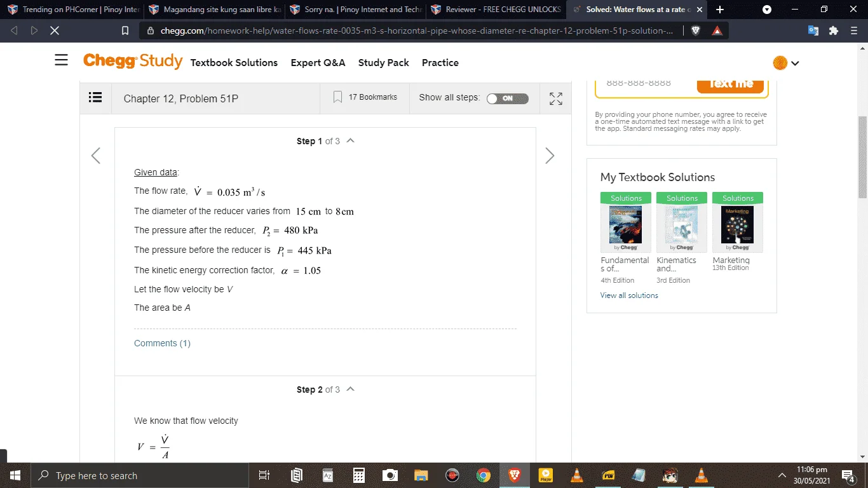868x488 pixels.
Task: Click the Text me button
Action: point(730,83)
